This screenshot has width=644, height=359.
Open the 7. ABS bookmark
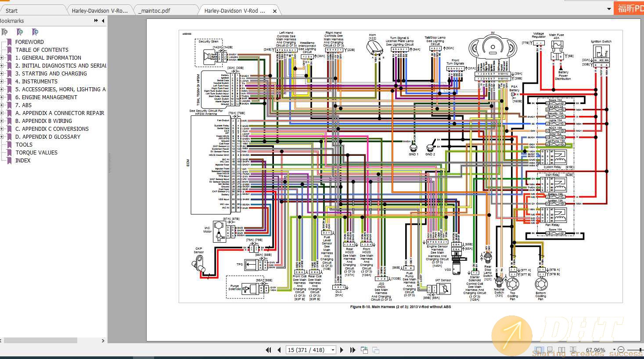(23, 105)
